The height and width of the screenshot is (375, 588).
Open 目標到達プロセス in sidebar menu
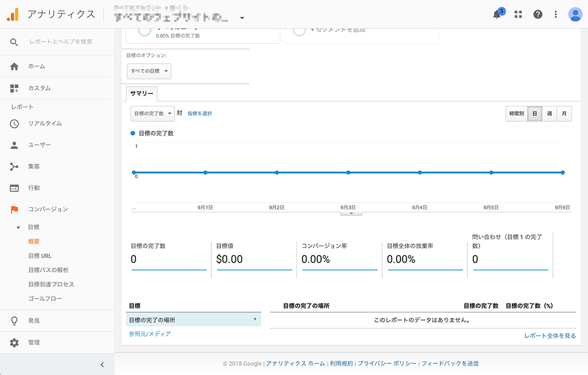pos(51,284)
